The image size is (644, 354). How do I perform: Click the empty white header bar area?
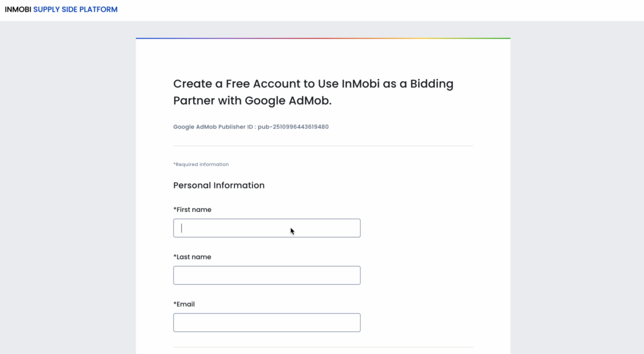coord(376,10)
